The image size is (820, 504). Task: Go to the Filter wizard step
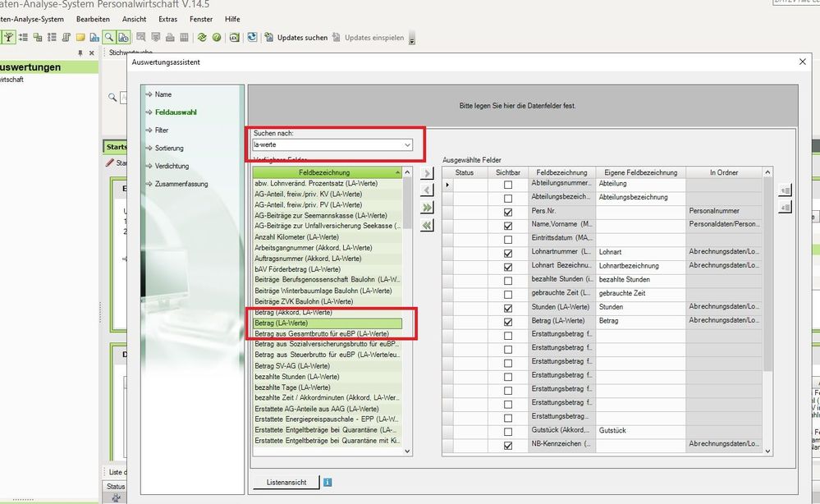(162, 130)
